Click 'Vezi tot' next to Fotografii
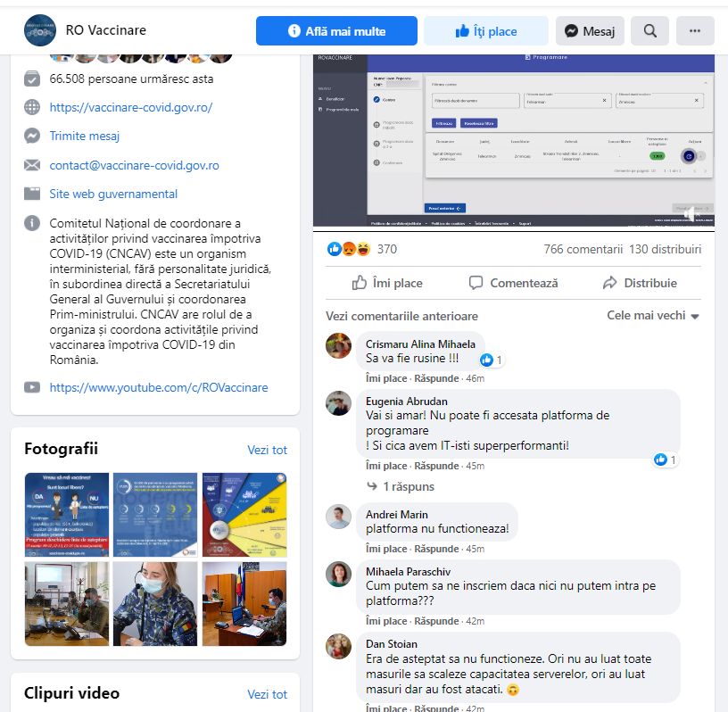This screenshot has height=712, width=728. [267, 450]
